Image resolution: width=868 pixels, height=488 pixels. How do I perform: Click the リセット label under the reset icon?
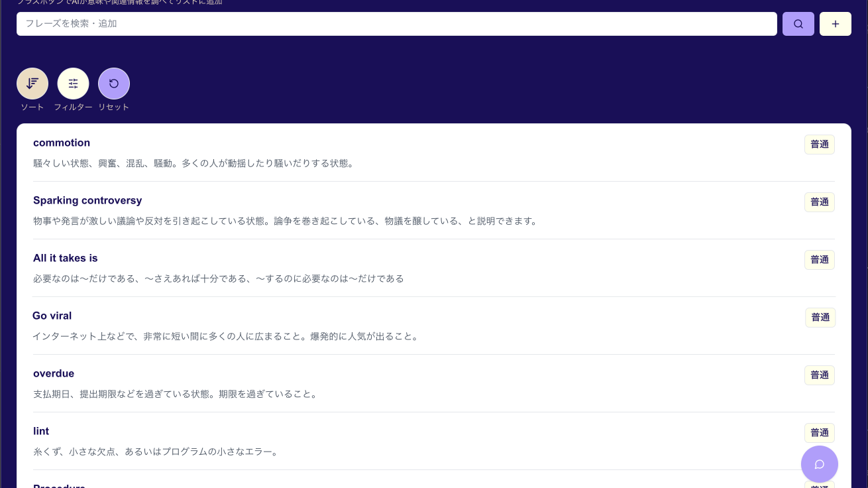coord(114,107)
